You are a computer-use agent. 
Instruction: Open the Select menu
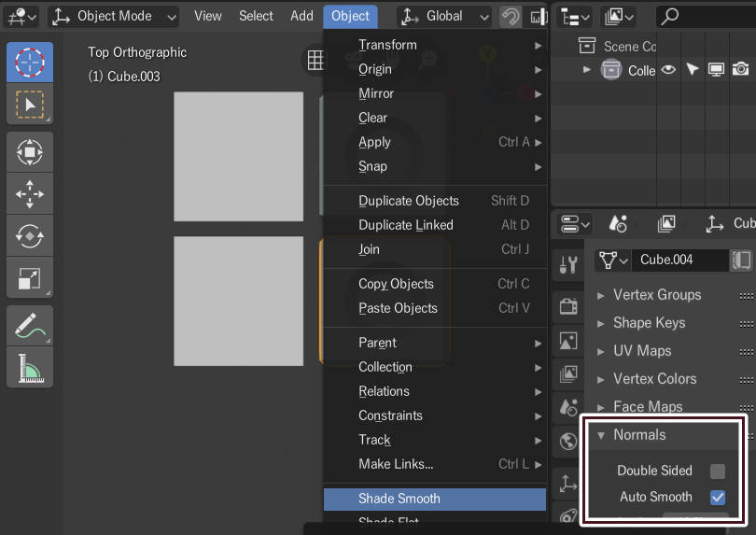(256, 16)
